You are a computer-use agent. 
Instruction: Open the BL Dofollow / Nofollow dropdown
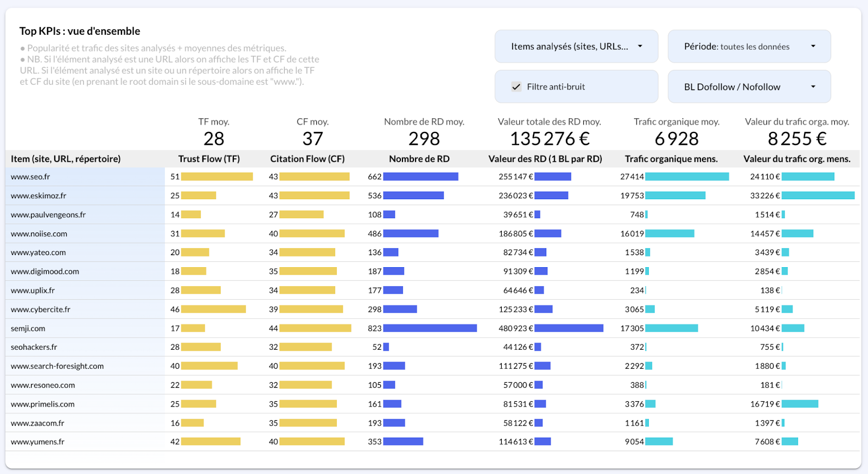(x=749, y=87)
